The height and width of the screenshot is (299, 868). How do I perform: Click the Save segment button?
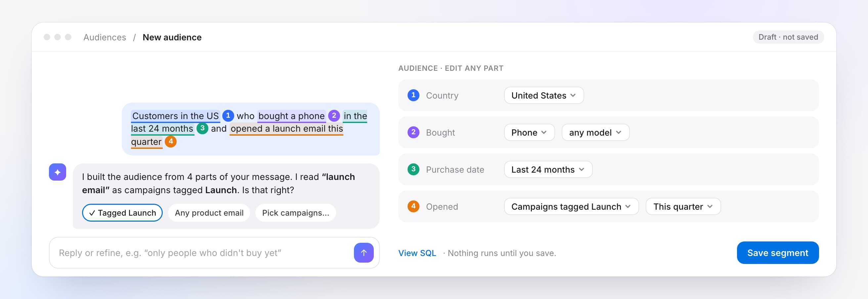[x=778, y=252]
